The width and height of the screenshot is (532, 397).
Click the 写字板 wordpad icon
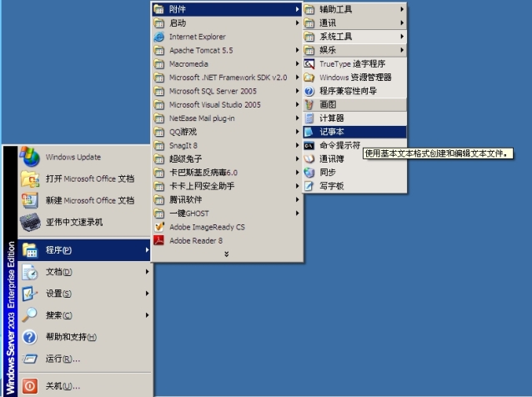(x=309, y=186)
